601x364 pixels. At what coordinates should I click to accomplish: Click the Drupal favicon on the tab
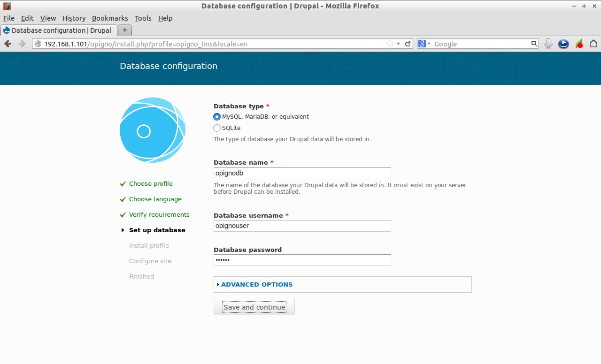(x=7, y=30)
